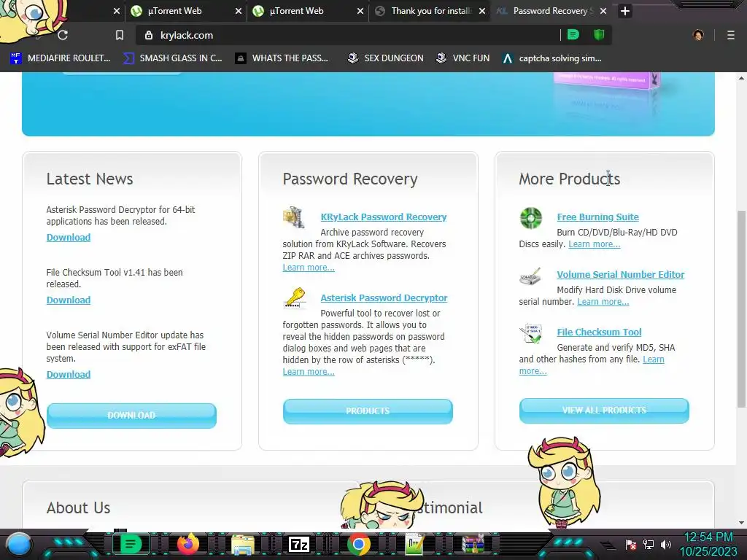Click Download under Asterisk Password Decryptor news
Image resolution: width=747 pixels, height=560 pixels.
coord(68,237)
